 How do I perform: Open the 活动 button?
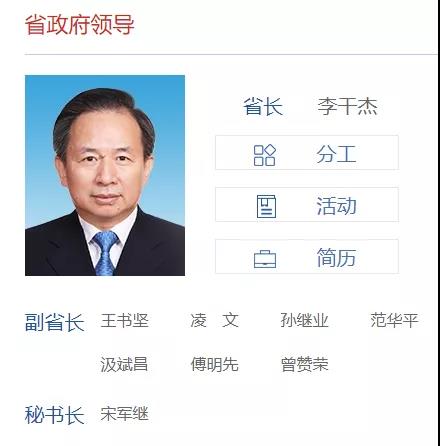coord(307,204)
